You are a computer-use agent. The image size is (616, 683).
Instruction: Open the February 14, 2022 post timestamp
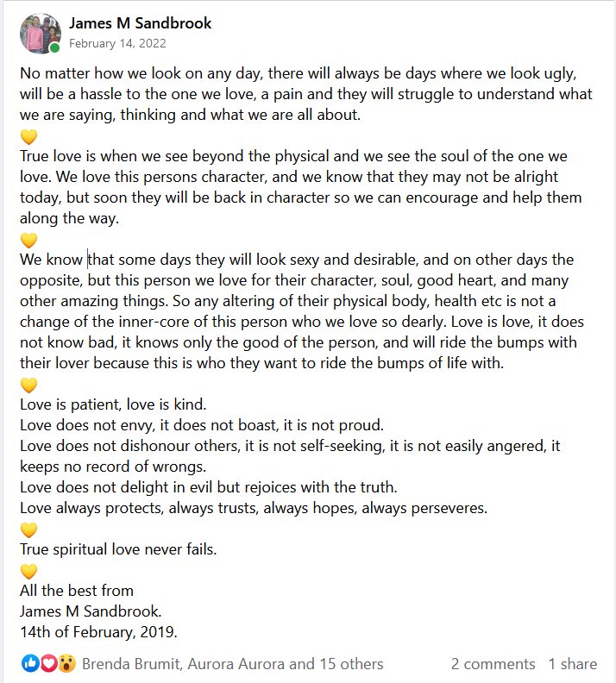coord(117,43)
